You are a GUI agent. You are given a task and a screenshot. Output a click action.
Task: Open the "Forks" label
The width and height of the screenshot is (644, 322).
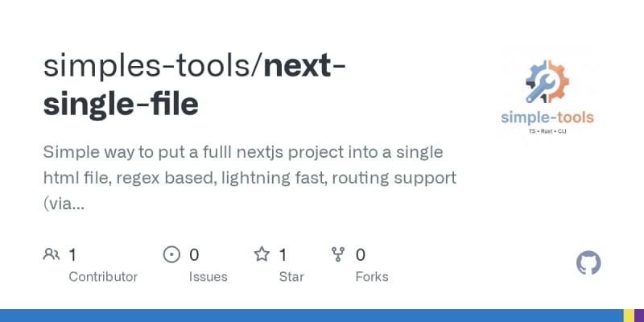(x=371, y=277)
